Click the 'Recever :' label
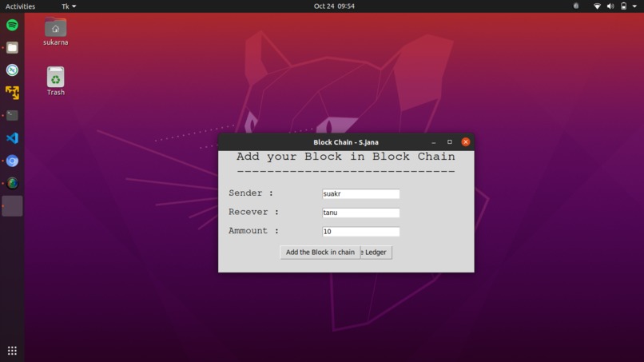The height and width of the screenshot is (362, 644). [254, 212]
